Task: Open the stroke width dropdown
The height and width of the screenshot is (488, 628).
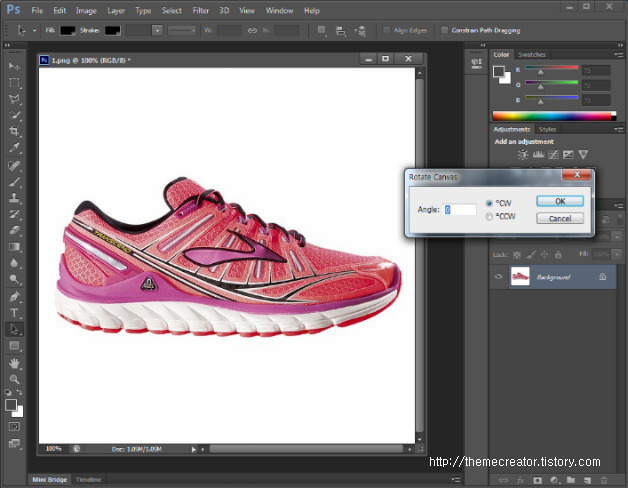Action: (x=157, y=30)
